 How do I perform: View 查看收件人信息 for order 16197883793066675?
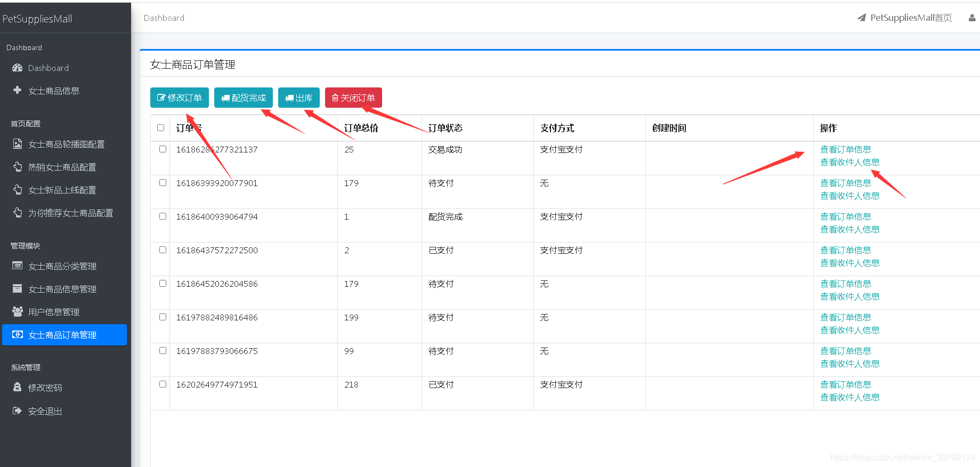(850, 364)
